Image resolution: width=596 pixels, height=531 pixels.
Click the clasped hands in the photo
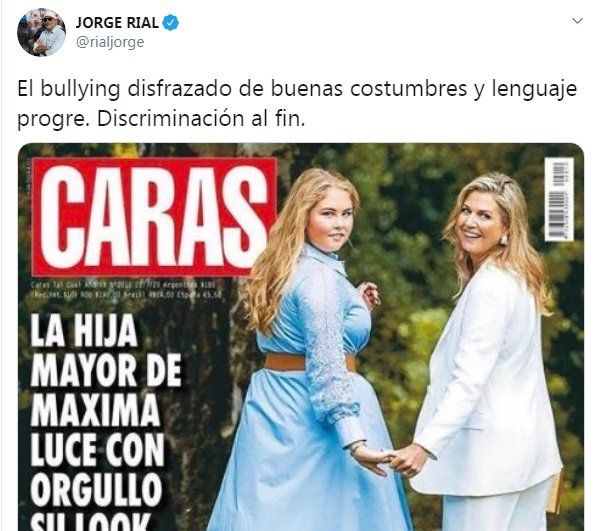(x=395, y=458)
